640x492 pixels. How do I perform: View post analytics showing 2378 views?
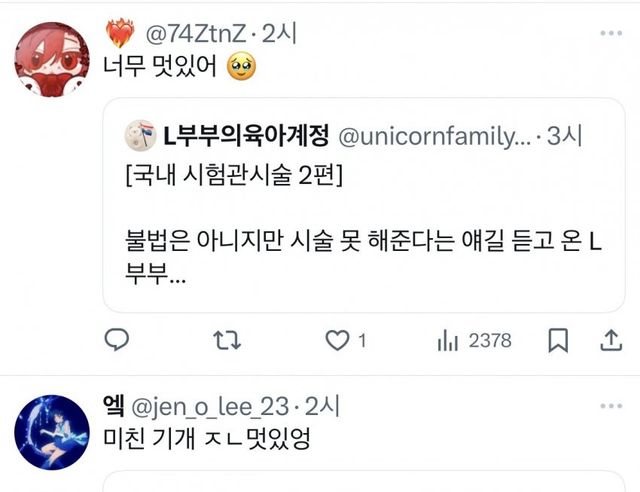point(475,341)
